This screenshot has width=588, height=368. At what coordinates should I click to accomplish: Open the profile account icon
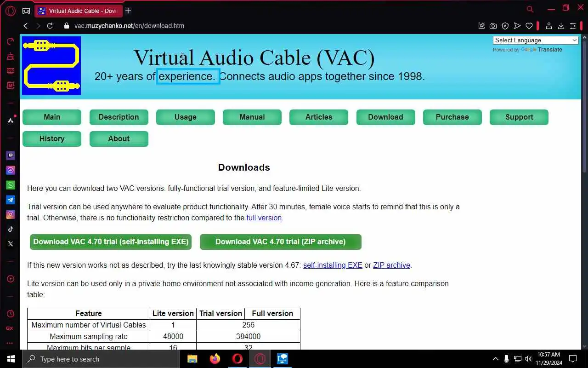(x=548, y=26)
